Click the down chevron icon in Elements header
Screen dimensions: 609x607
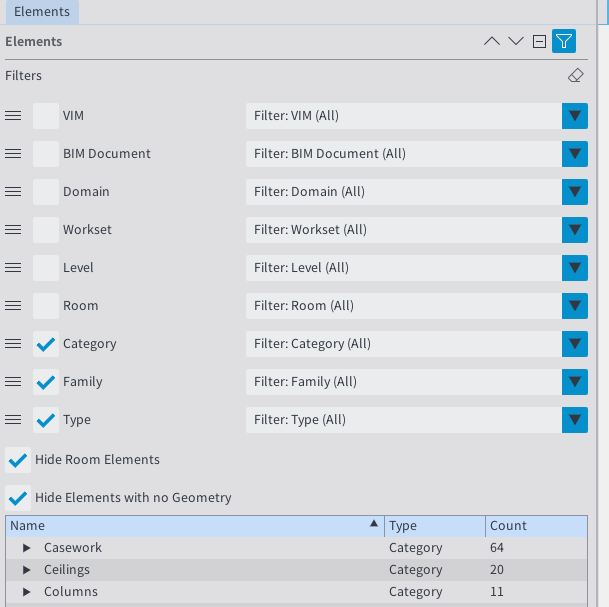coord(516,42)
